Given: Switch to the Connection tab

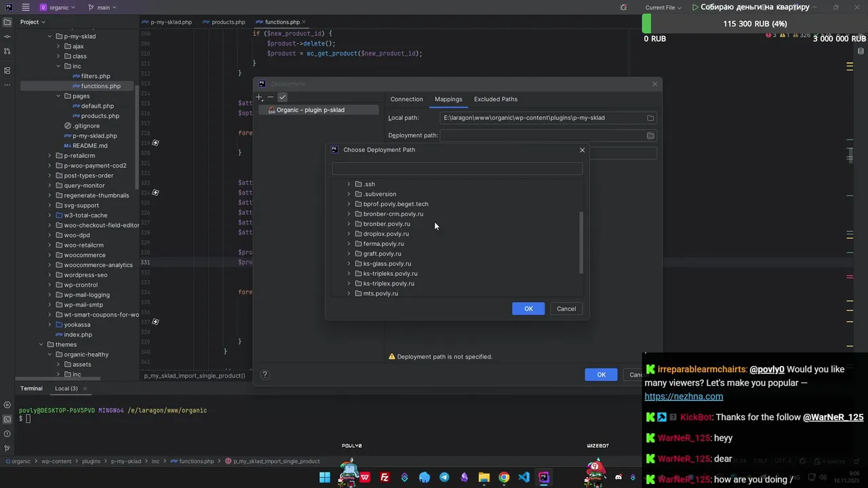Looking at the screenshot, I should coord(406,99).
